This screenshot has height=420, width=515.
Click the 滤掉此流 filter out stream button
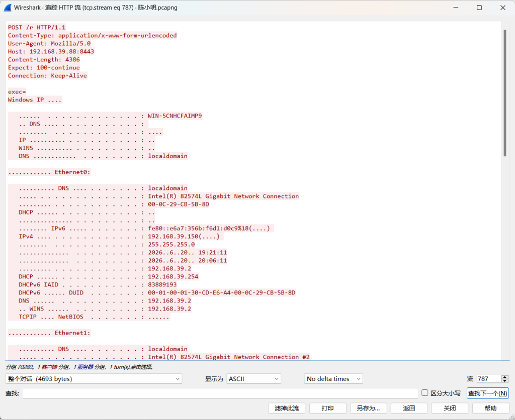(287, 408)
